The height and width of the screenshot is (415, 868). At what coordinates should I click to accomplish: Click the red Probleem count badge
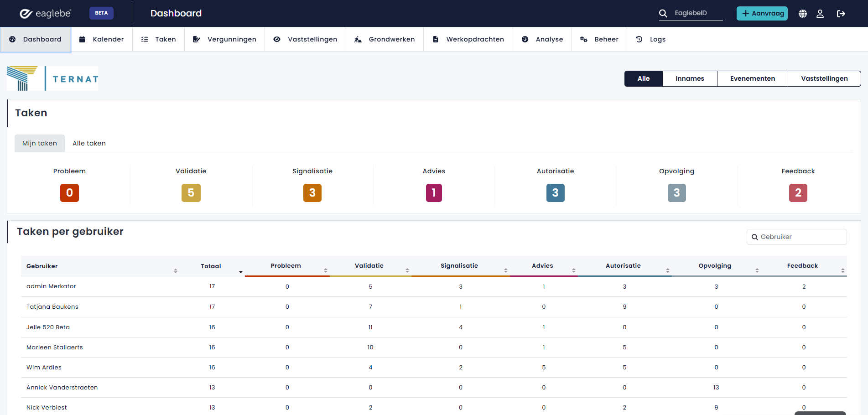(69, 193)
